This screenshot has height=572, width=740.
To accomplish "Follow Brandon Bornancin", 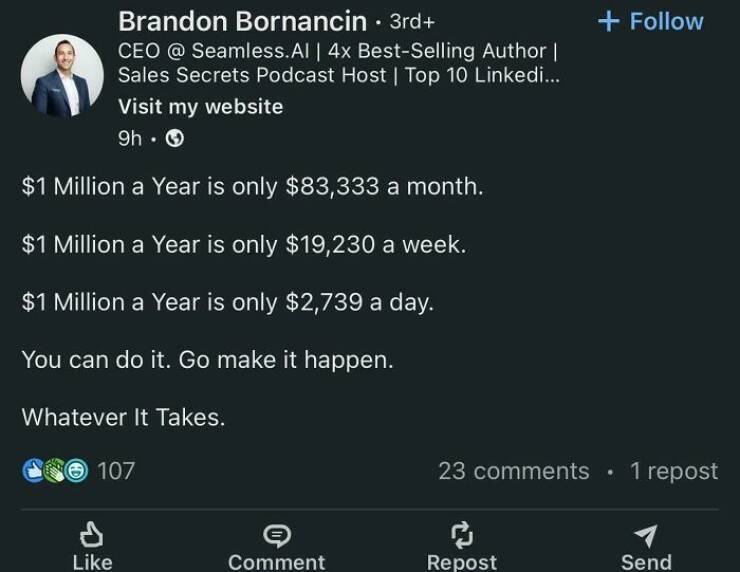I will click(651, 21).
